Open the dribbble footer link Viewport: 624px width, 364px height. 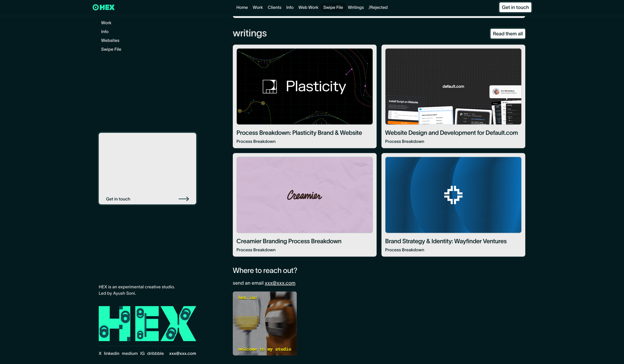coord(155,353)
